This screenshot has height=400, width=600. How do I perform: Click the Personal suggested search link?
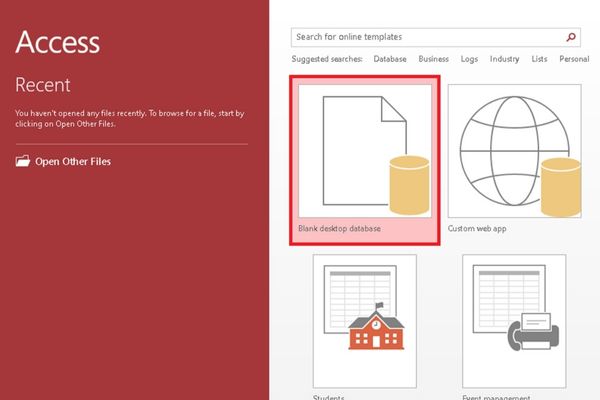click(574, 59)
